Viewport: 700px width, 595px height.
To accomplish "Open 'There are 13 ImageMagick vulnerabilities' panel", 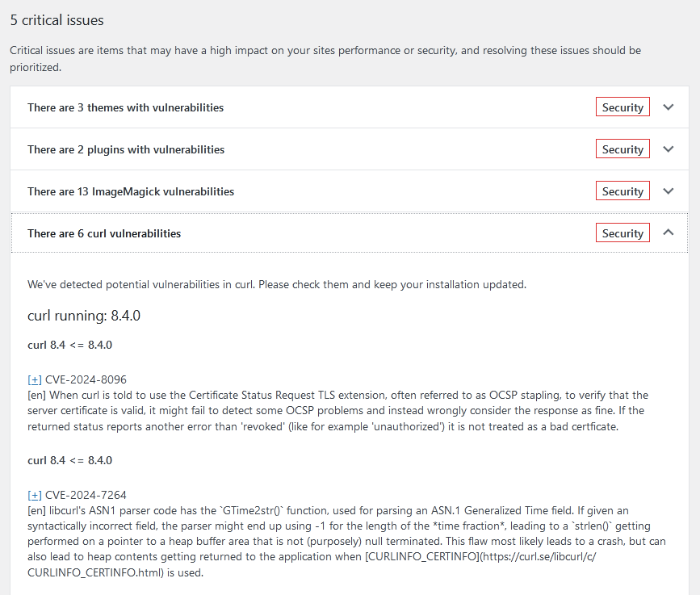I will [x=131, y=191].
